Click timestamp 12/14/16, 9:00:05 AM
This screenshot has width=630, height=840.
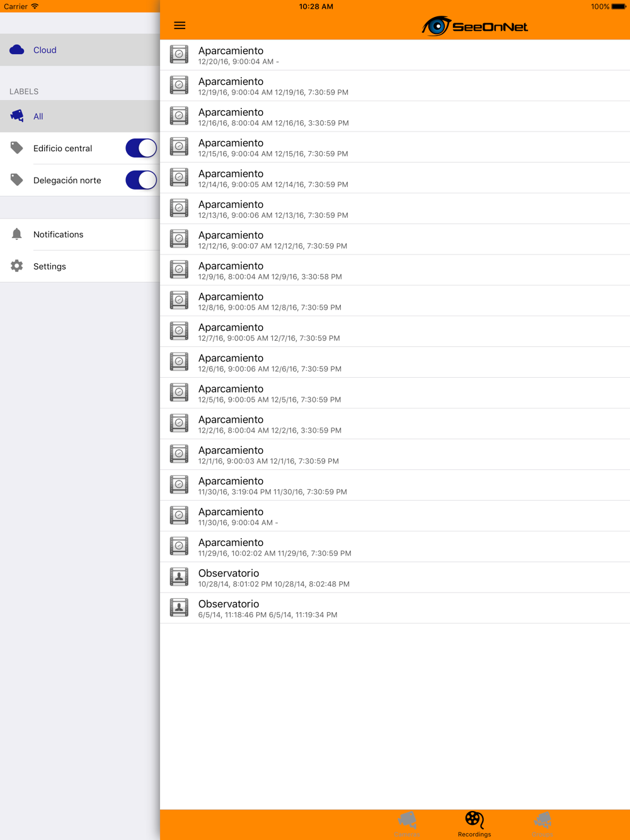(x=234, y=184)
